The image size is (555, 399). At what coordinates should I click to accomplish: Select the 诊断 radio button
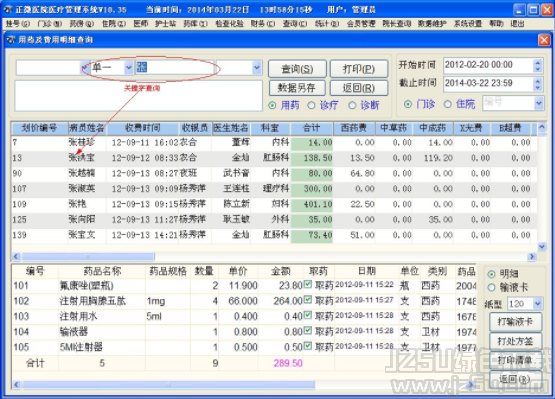352,105
